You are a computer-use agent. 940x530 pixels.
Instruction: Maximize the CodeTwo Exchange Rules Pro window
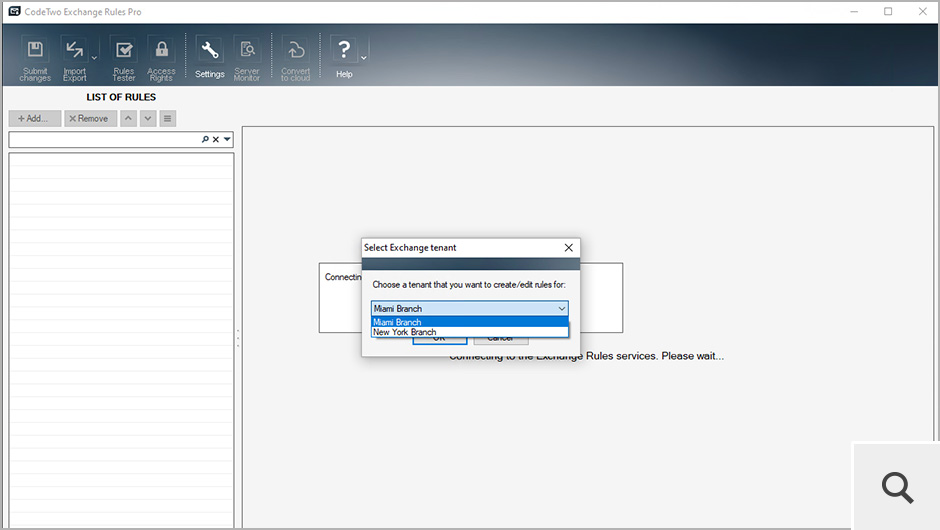coord(888,11)
